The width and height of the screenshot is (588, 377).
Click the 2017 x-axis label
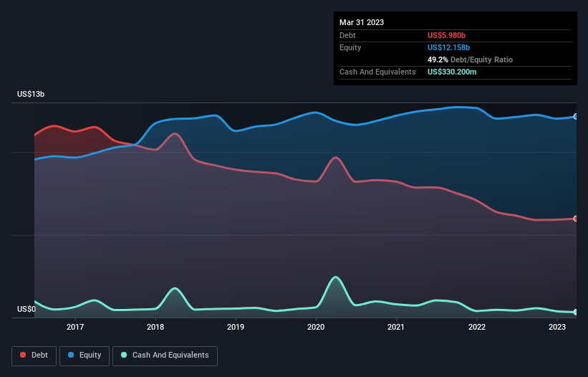coord(75,327)
